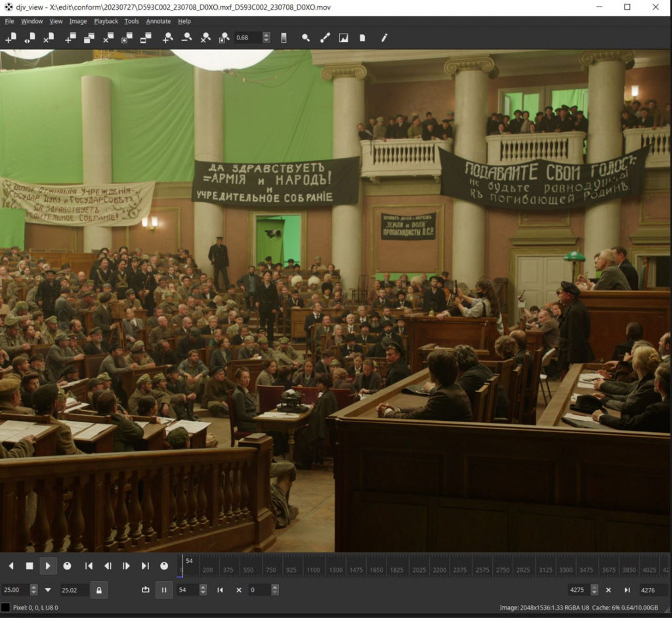Open the Histogram tool

[343, 38]
